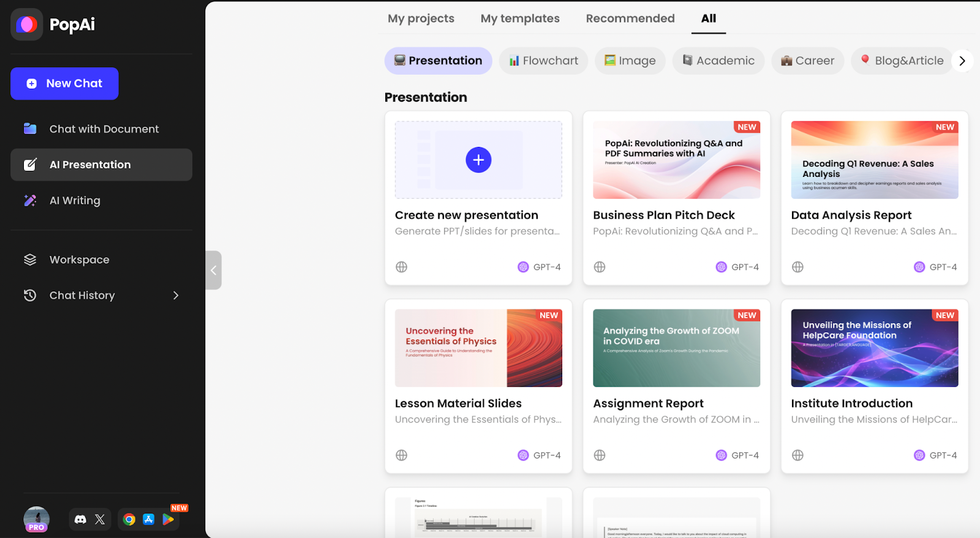The image size is (980, 538).
Task: Open the App Store icon
Action: point(148,520)
